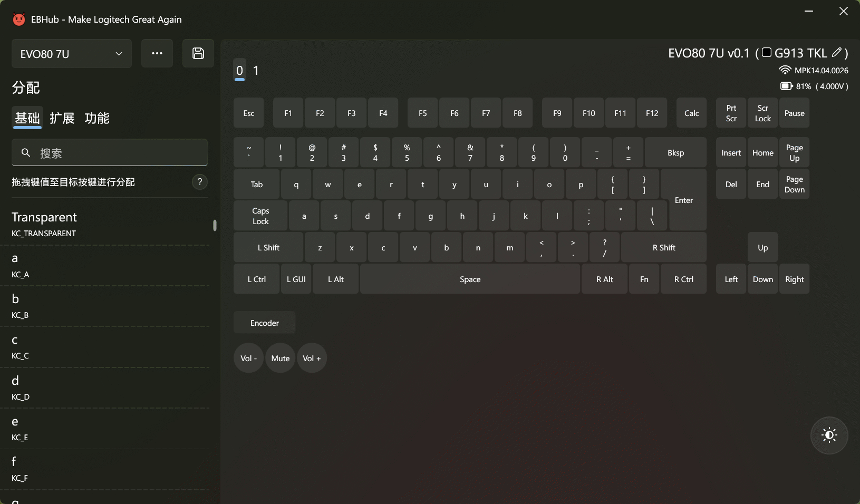This screenshot has height=504, width=860.
Task: Select layer 0 tab
Action: pos(239,71)
